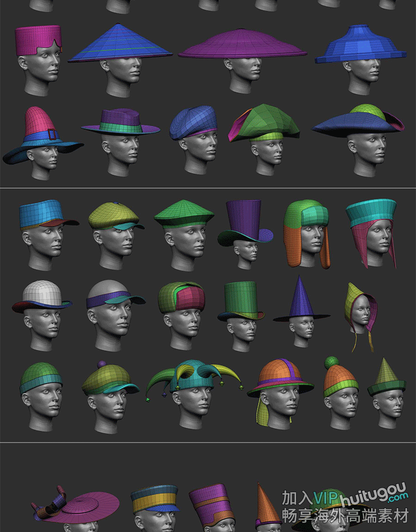The height and width of the screenshot is (532, 416).
Task: Select the tall pink cylindrical hat model
Action: point(38,40)
